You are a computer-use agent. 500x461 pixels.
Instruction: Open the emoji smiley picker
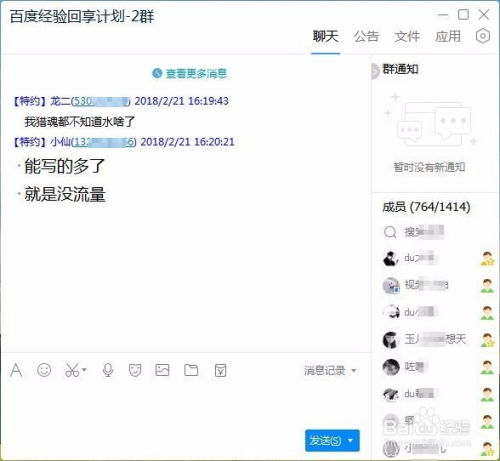pos(44,370)
